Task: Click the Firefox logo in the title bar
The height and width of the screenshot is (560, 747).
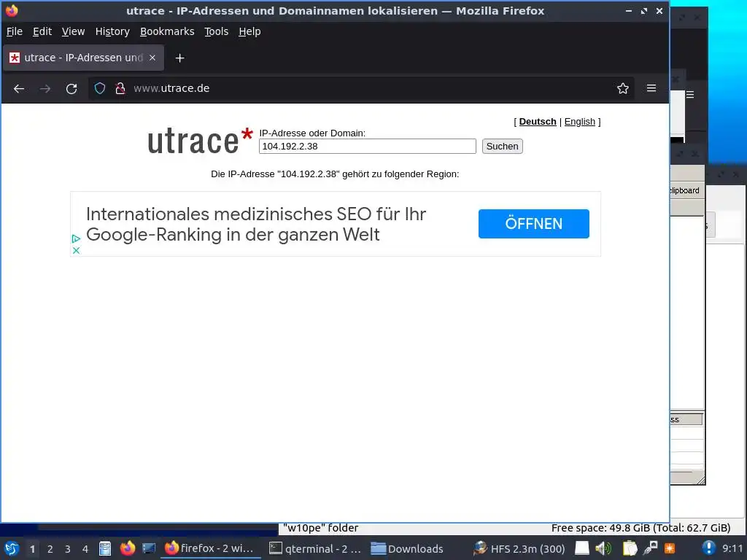Action: click(x=12, y=10)
